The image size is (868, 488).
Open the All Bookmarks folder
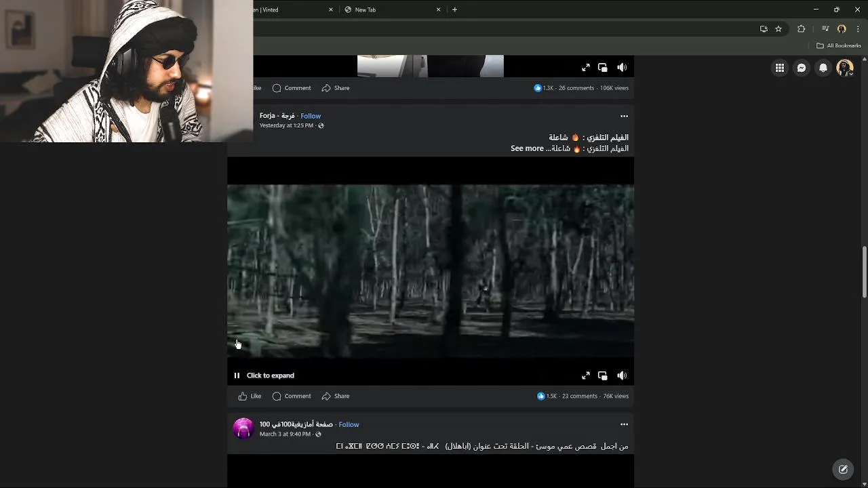[x=839, y=45]
